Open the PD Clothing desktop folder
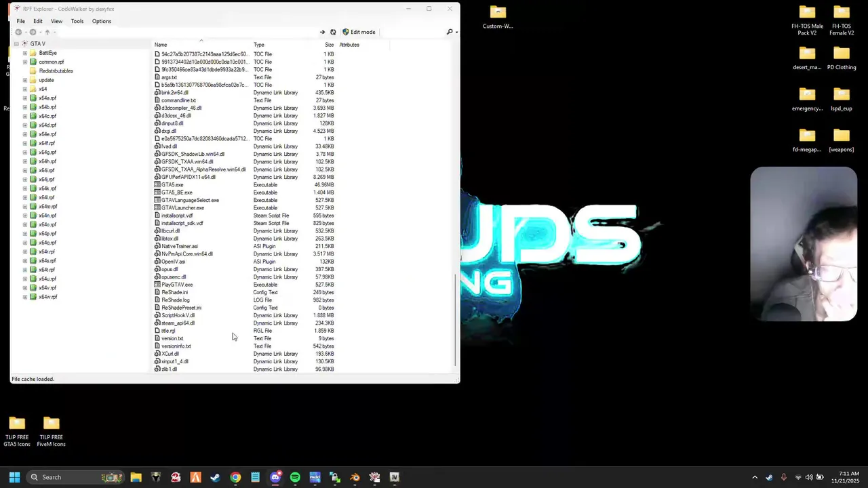The height and width of the screenshot is (488, 868). [842, 58]
